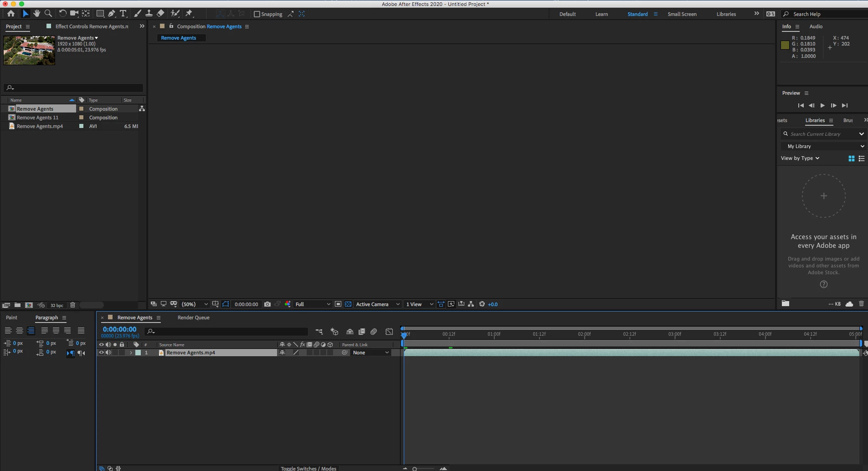
Task: Open the Paint panel tab
Action: (11, 317)
